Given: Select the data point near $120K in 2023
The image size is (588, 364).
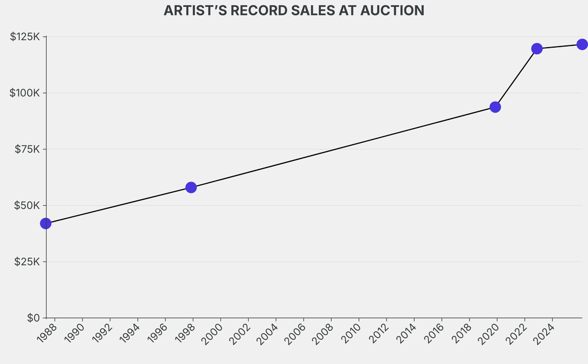Looking at the screenshot, I should point(537,49).
